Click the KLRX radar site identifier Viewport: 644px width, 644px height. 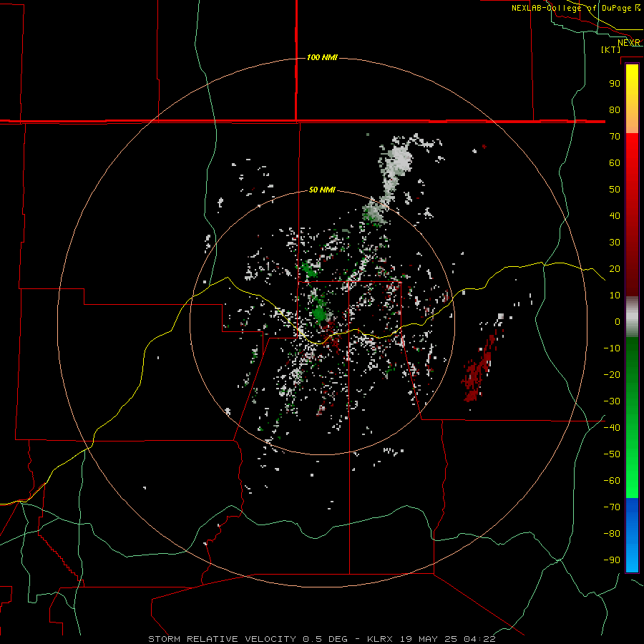coord(380,639)
